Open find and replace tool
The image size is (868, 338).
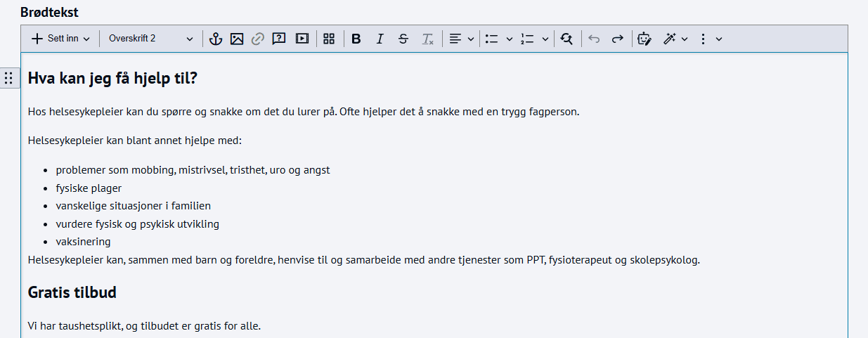point(566,39)
